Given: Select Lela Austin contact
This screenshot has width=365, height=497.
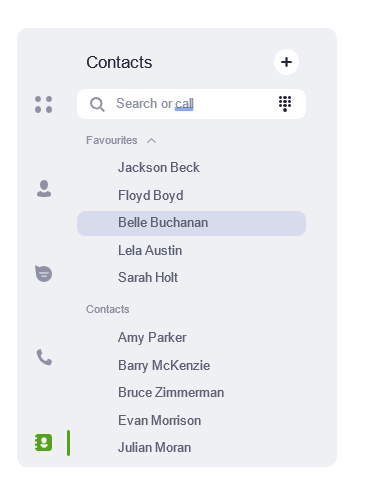Looking at the screenshot, I should tap(150, 250).
